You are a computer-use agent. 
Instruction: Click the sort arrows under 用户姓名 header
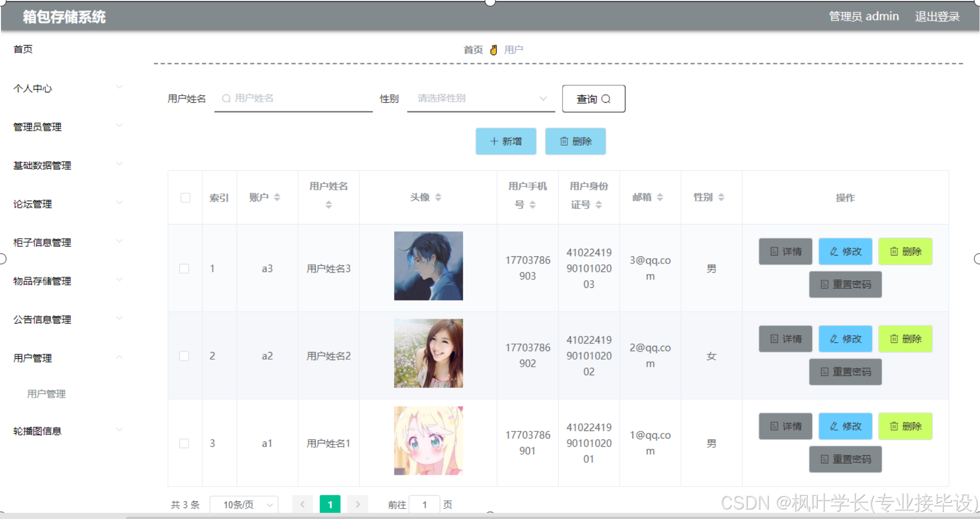[x=328, y=205]
